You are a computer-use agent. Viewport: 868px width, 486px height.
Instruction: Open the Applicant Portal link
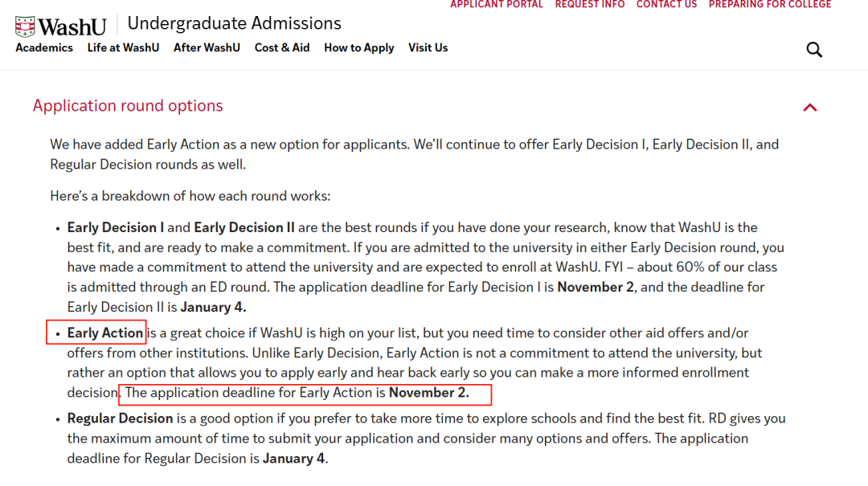pyautogui.click(x=497, y=5)
